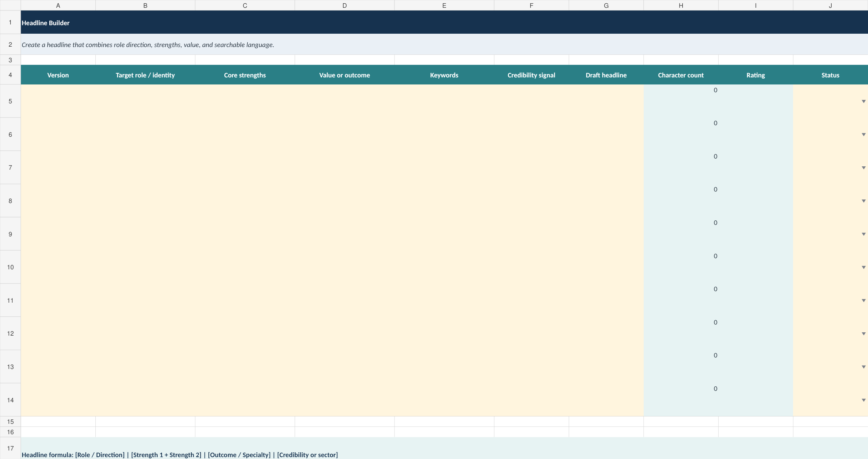This screenshot has height=459, width=868.
Task: Click the 'Create a headline' instruction text
Action: click(x=148, y=45)
